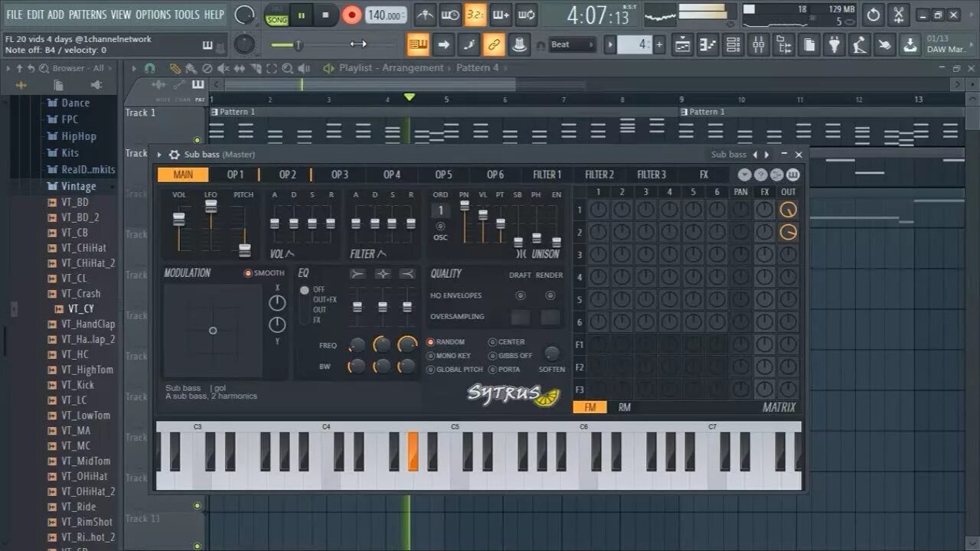Open the OPTIONS menu
This screenshot has width=980, height=551.
[x=153, y=15]
